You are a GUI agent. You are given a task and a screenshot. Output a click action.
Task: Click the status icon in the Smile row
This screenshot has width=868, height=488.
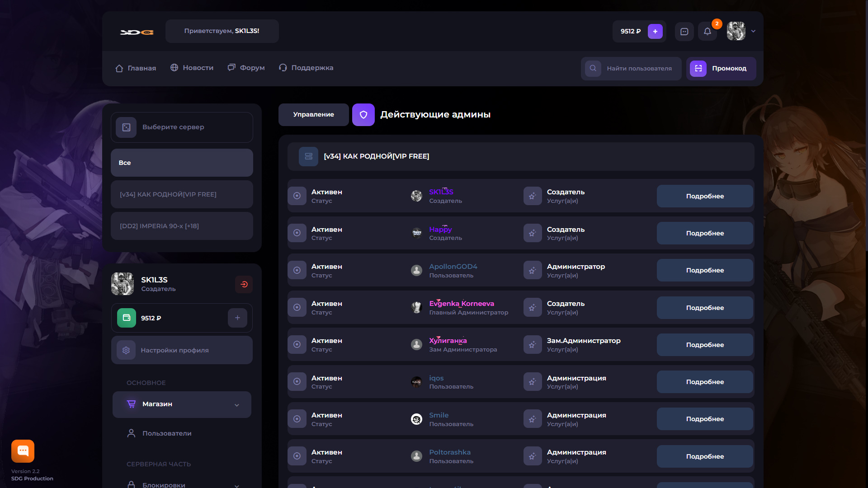[297, 419]
